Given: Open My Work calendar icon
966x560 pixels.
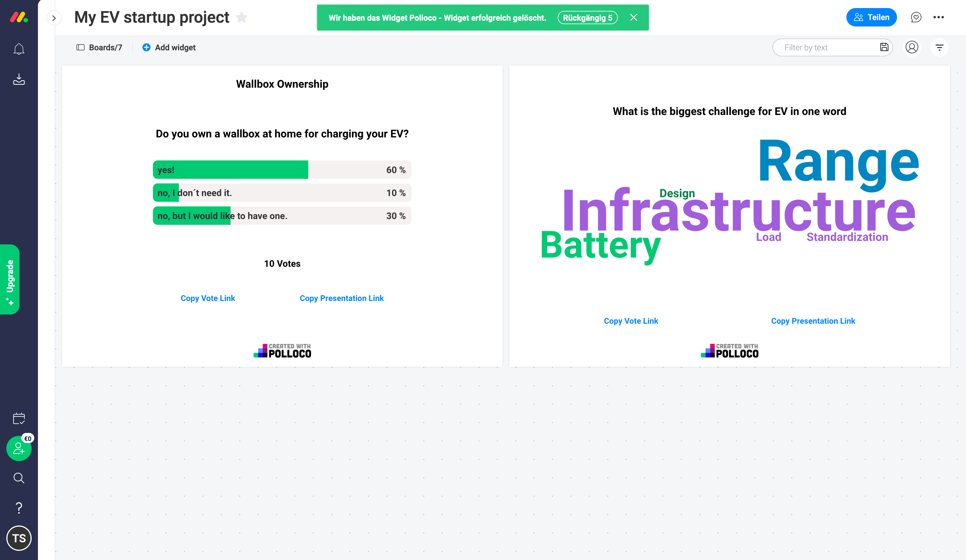Looking at the screenshot, I should click(19, 418).
